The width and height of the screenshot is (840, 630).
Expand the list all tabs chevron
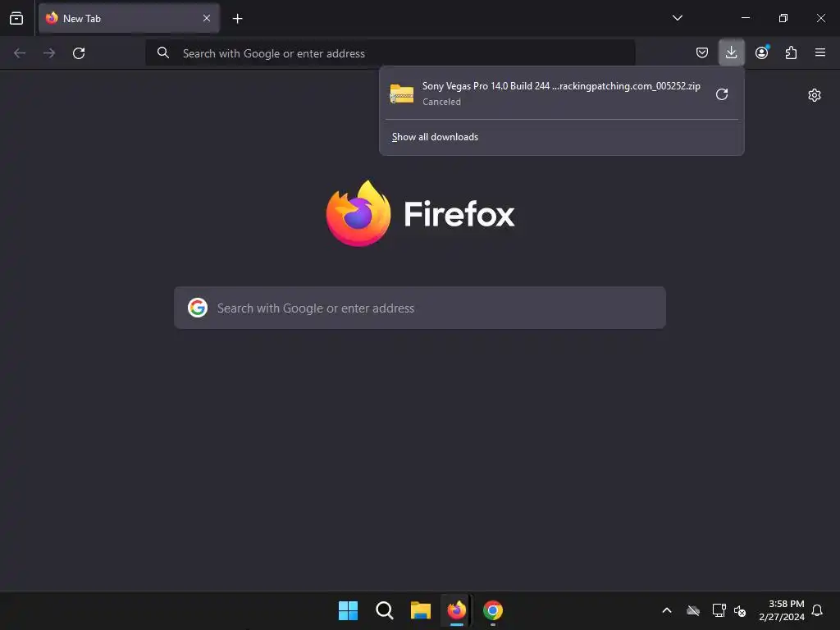[x=677, y=18]
